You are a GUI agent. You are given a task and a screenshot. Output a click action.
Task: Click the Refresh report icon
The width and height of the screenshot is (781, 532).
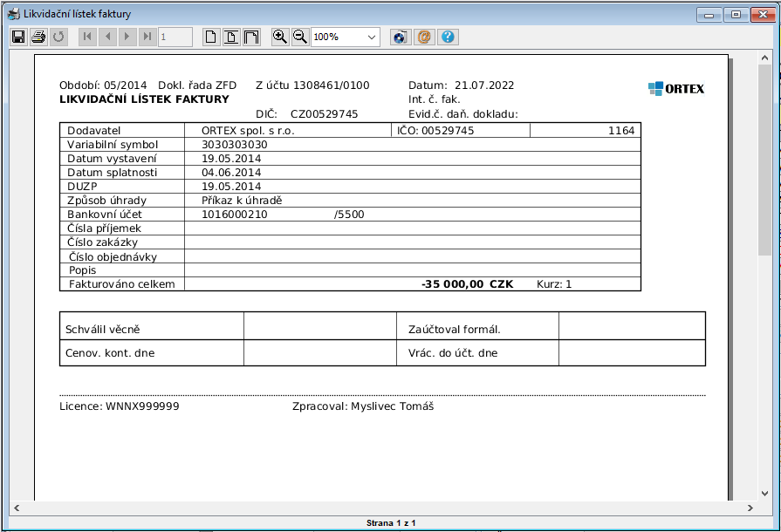coord(58,37)
